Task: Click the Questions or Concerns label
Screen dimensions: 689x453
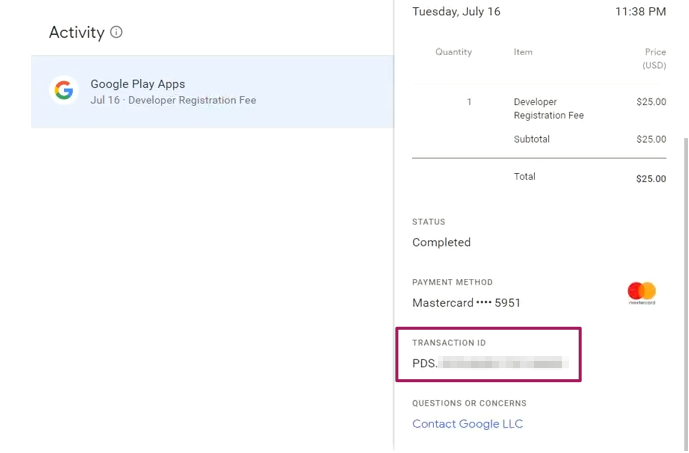Action: click(469, 404)
